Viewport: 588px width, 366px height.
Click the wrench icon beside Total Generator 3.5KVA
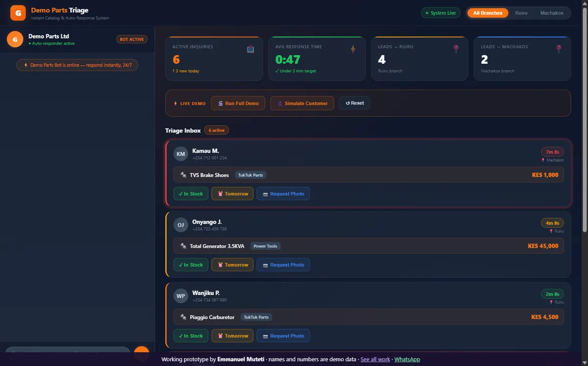(183, 246)
